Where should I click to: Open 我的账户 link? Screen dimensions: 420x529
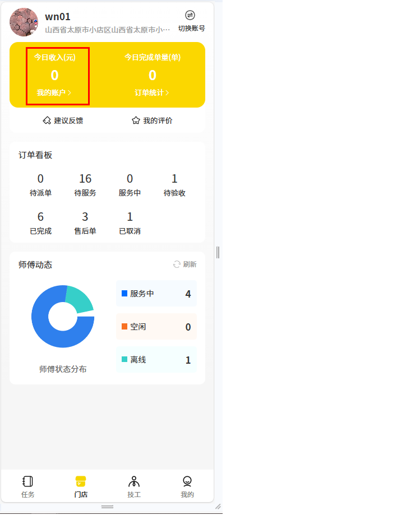click(x=54, y=93)
